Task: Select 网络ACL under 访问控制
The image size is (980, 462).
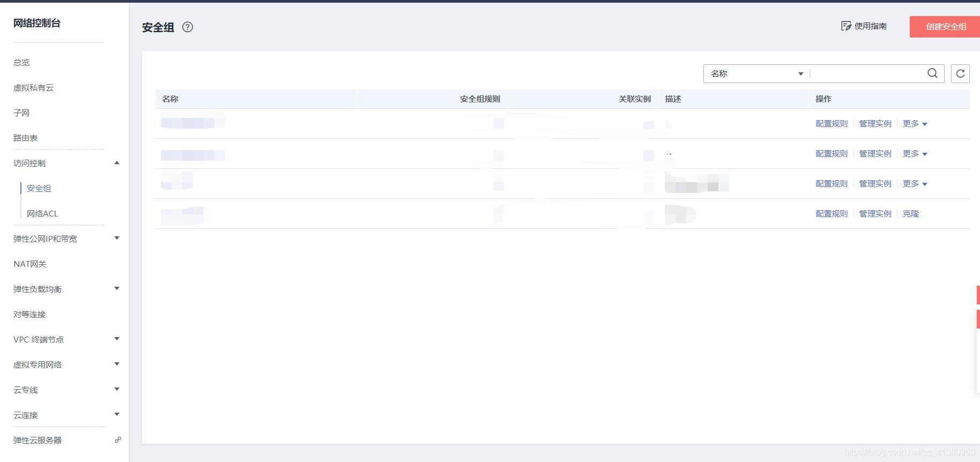Action: (42, 214)
